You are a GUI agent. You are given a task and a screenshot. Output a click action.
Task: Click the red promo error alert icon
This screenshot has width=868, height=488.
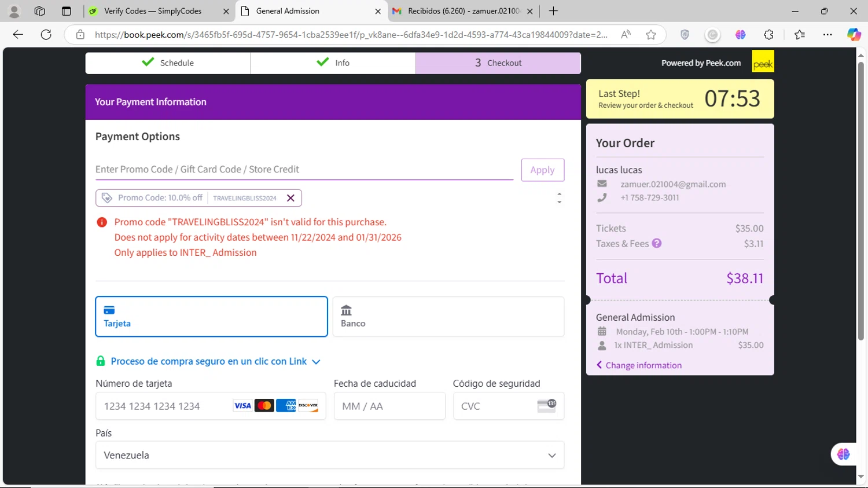tap(102, 222)
